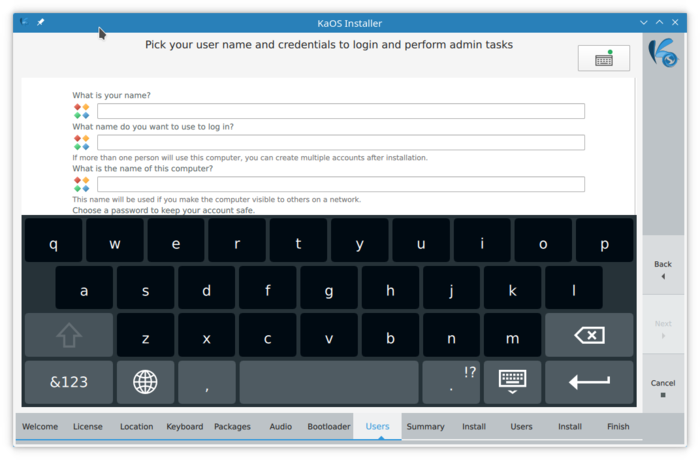
Task: Tap the l key
Action: coord(574,288)
